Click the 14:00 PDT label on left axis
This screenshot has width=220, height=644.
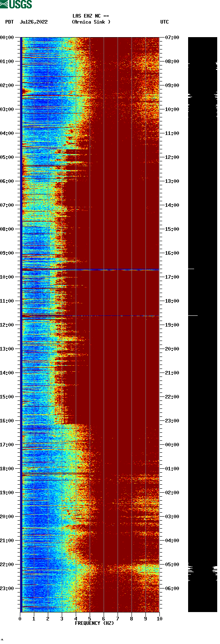pyautogui.click(x=7, y=373)
